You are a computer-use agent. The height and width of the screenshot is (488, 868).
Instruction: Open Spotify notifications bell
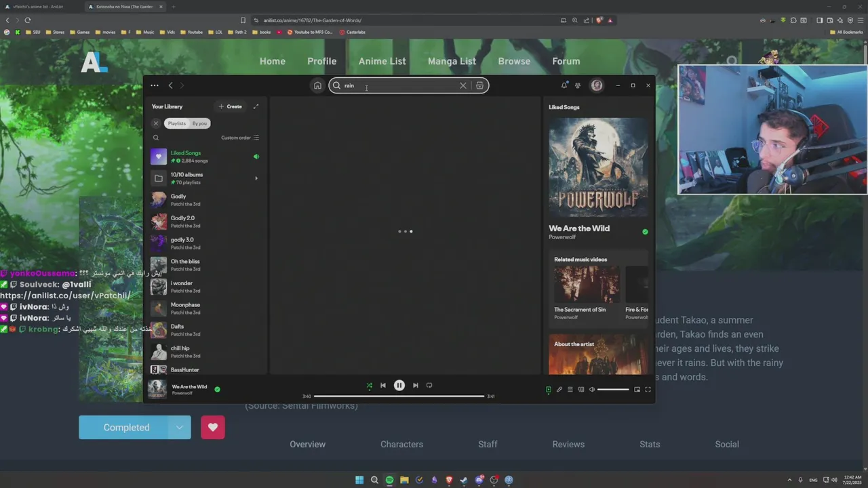pos(564,85)
